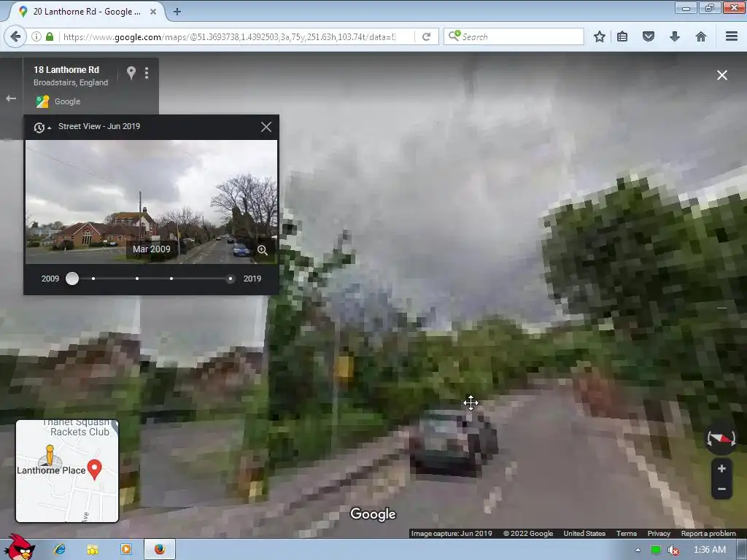Close the Street View history panel
Image resolution: width=747 pixels, height=560 pixels.
point(266,127)
